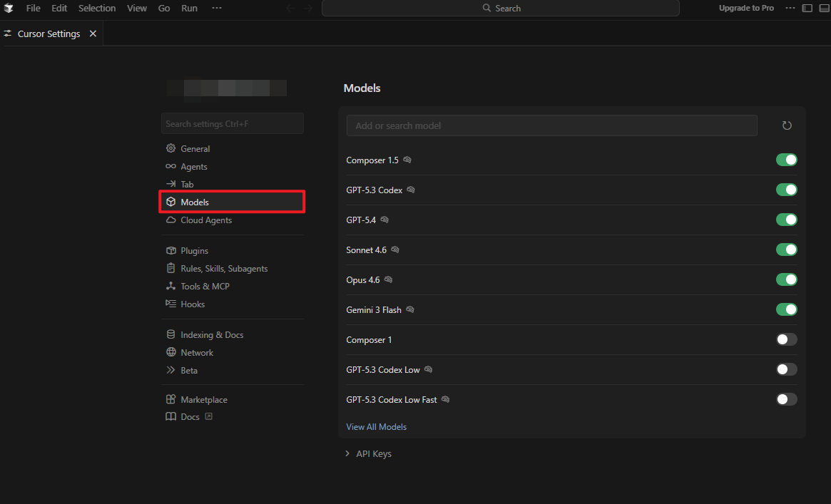Click the Tools & MCP icon
The image size is (831, 504).
click(x=170, y=286)
